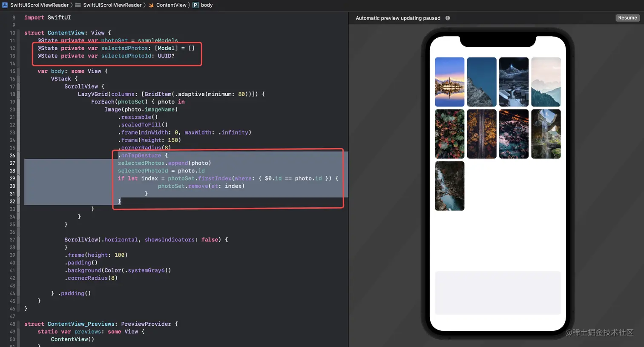Click the LazyVGrid columns code line
Screen dimensions: 644x347
coord(171,94)
